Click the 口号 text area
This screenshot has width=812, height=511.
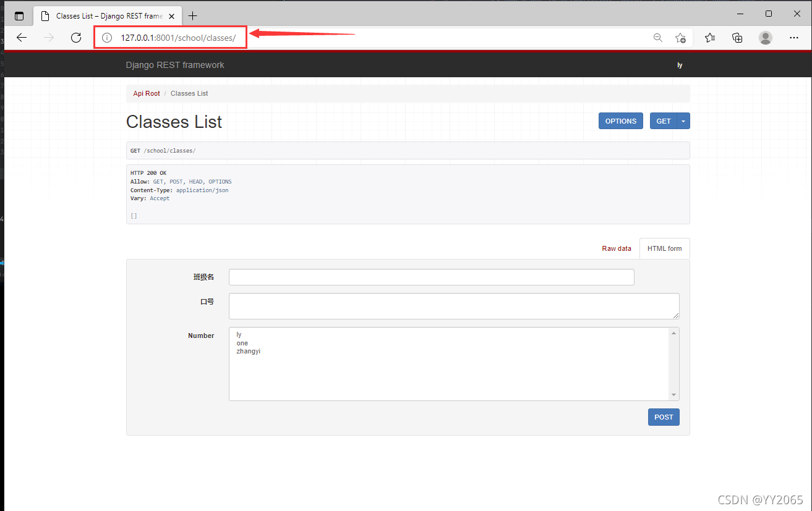point(454,306)
